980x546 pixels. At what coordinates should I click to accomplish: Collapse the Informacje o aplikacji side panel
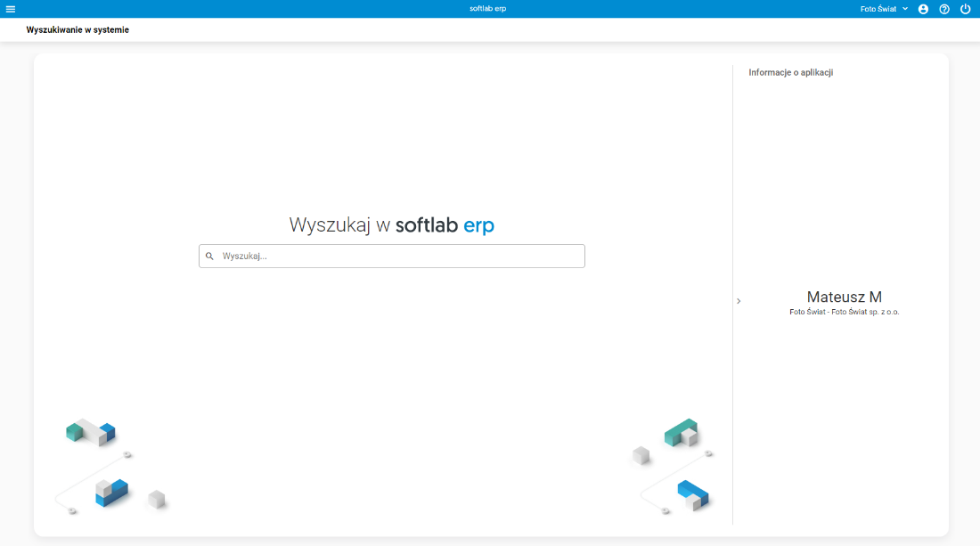(739, 301)
